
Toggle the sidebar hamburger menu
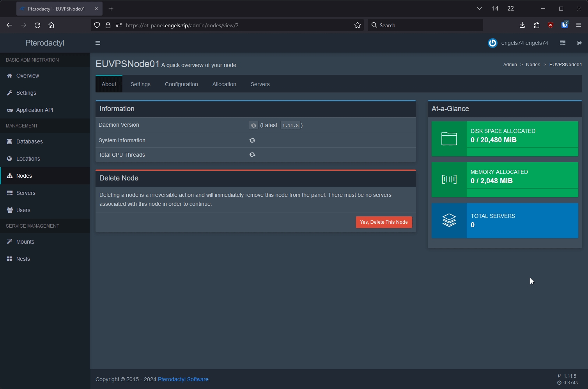(x=98, y=43)
